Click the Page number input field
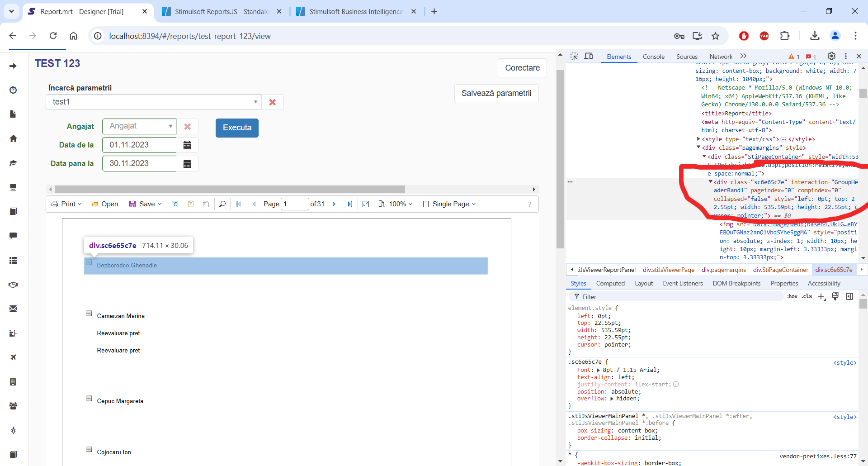 click(x=295, y=204)
